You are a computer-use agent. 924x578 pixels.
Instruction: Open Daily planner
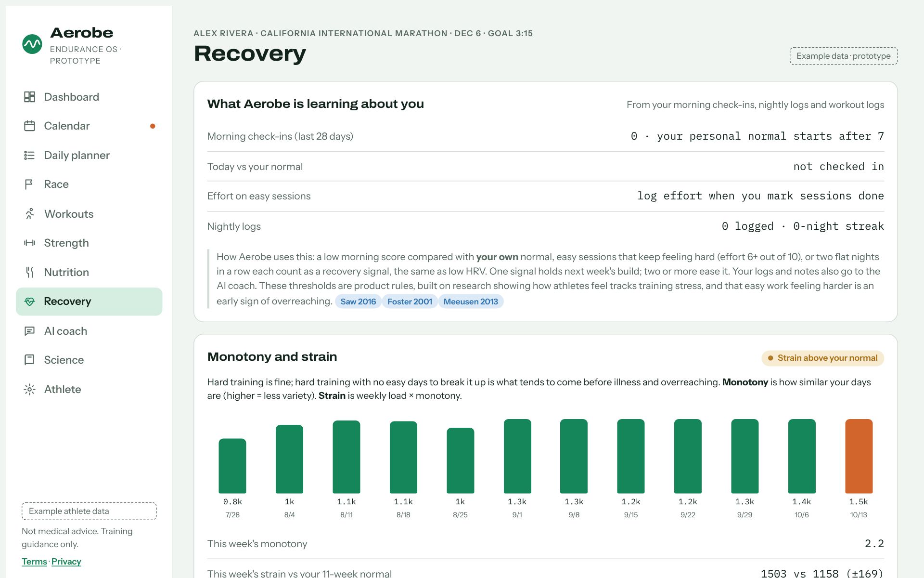pos(89,155)
